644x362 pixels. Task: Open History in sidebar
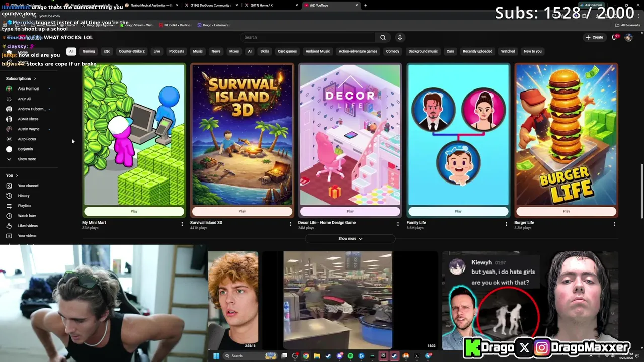(x=24, y=196)
